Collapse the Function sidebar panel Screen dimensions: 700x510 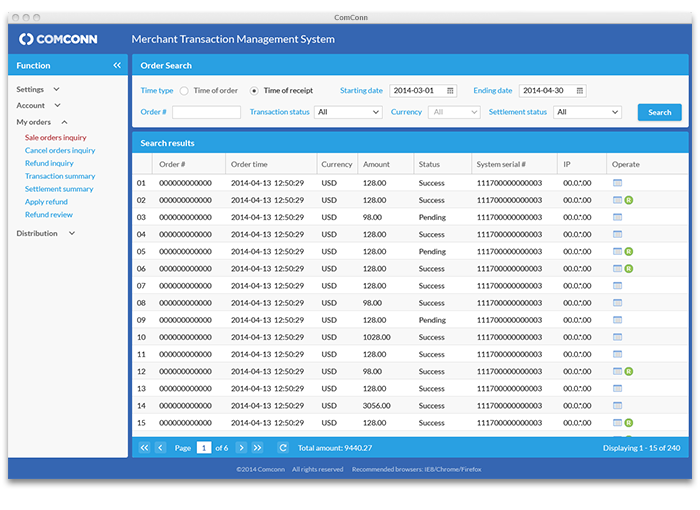coord(117,65)
